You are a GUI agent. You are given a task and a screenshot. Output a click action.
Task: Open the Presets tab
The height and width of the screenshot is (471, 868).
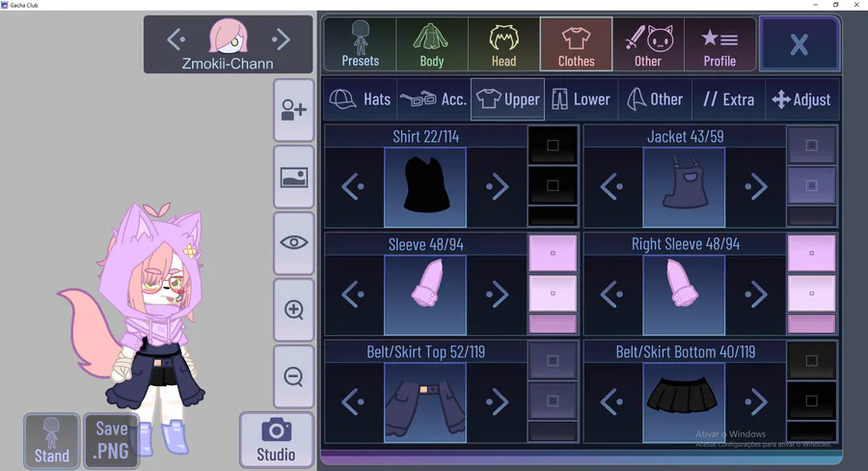click(x=361, y=44)
